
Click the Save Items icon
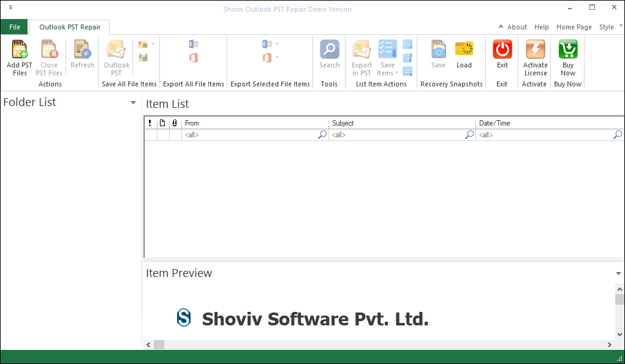coord(387,49)
